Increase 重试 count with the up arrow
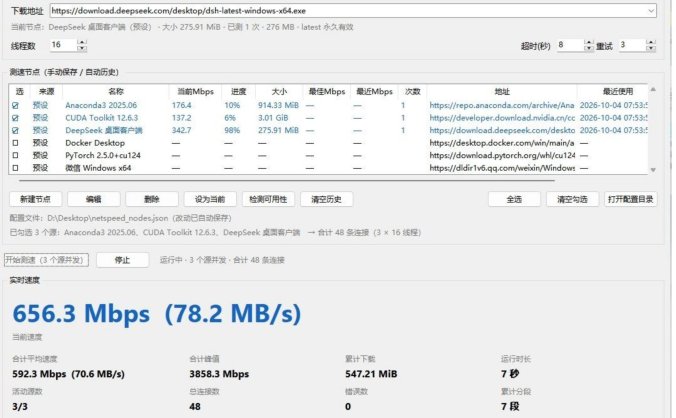The width and height of the screenshot is (676, 418). 651,42
